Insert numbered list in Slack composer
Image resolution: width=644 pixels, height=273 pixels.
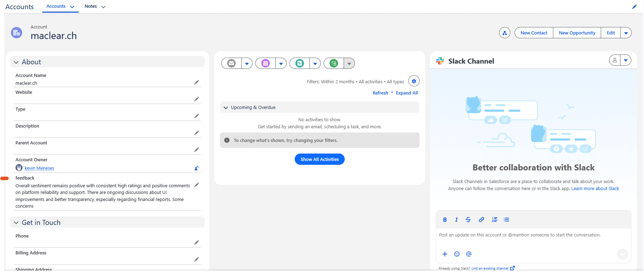495,220
